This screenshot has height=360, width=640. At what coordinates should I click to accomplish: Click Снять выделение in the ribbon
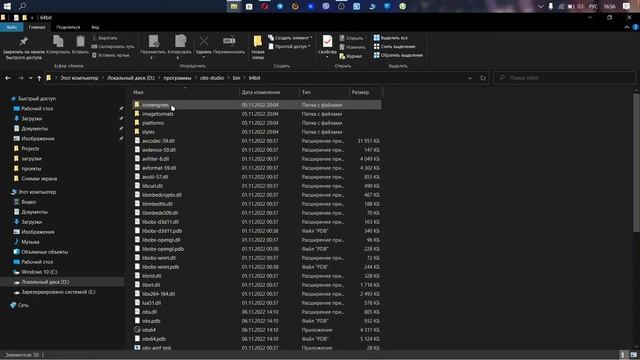coord(394,47)
